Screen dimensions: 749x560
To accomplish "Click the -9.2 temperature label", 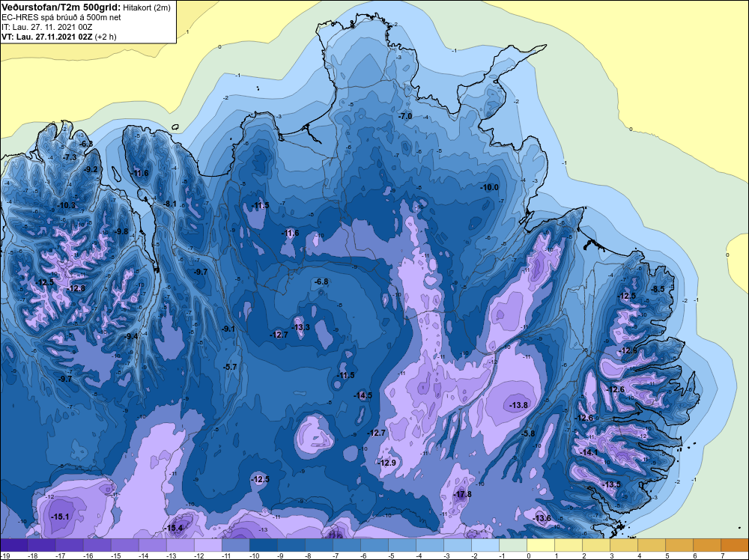I will 91,169.
